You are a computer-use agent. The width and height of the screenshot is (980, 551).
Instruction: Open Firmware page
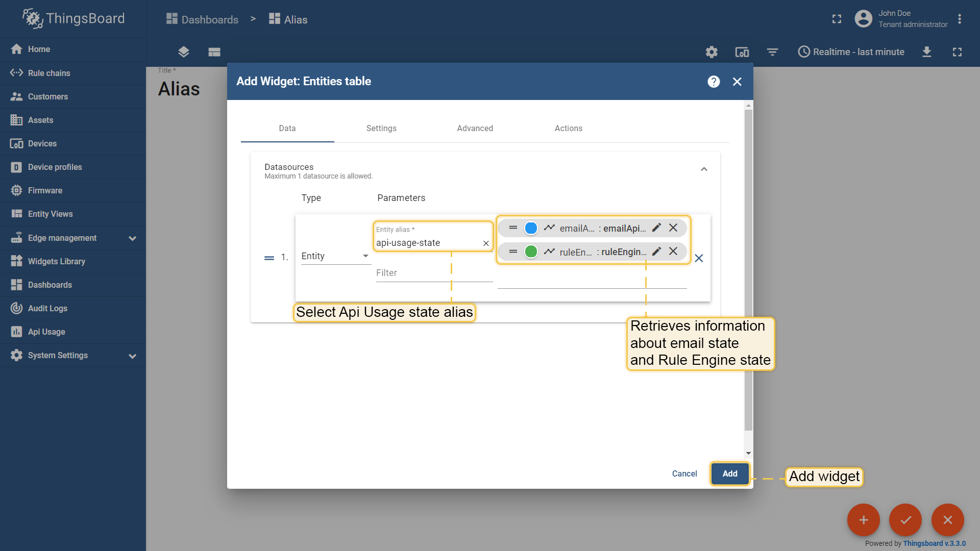click(72, 190)
